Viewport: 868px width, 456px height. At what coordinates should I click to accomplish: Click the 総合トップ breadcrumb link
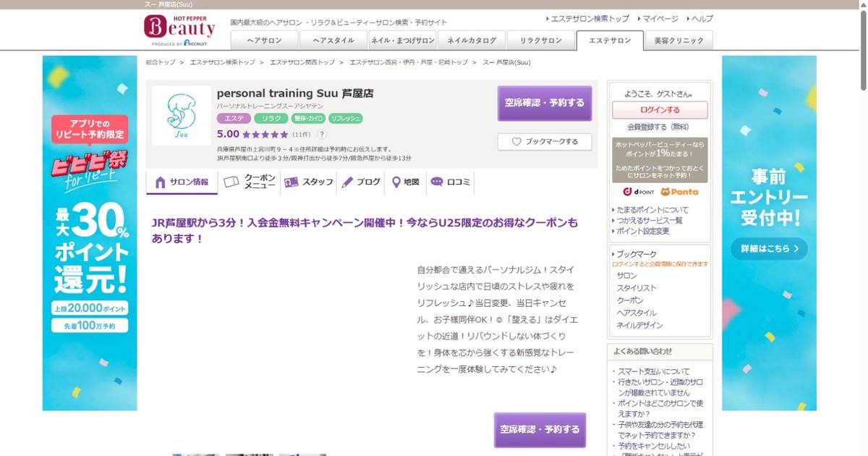pyautogui.click(x=161, y=62)
